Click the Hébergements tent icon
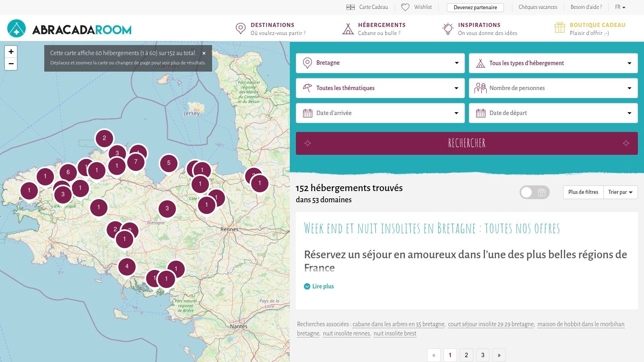The height and width of the screenshot is (362, 644). pos(348,29)
